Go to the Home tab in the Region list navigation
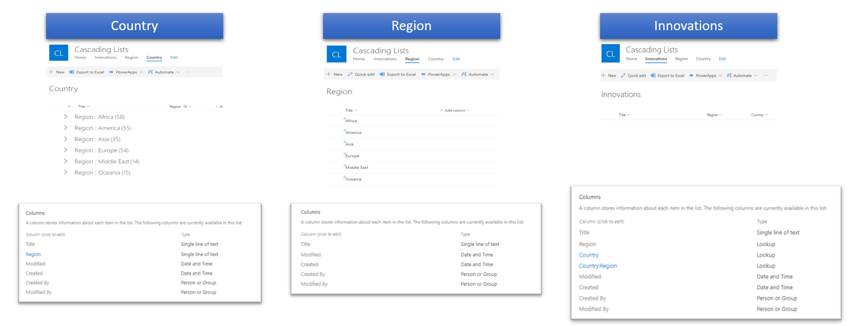The image size is (868, 326). (359, 59)
